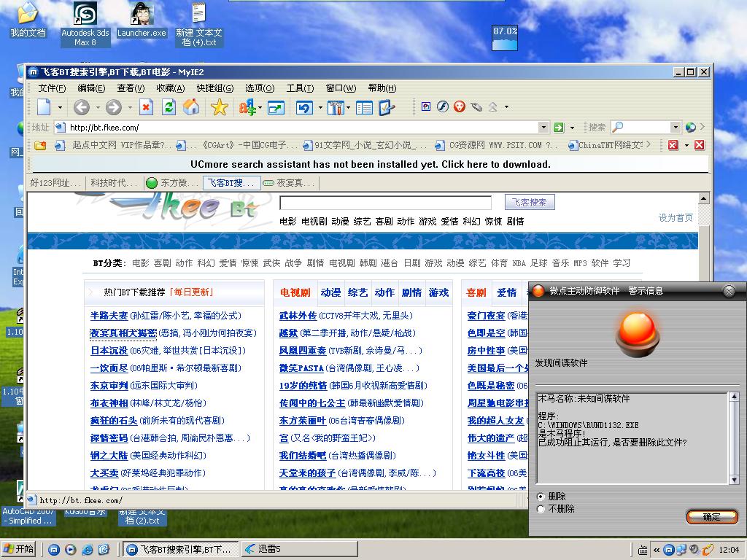
Task: Switch to the 好123网址 tab
Action: pyautogui.click(x=56, y=183)
